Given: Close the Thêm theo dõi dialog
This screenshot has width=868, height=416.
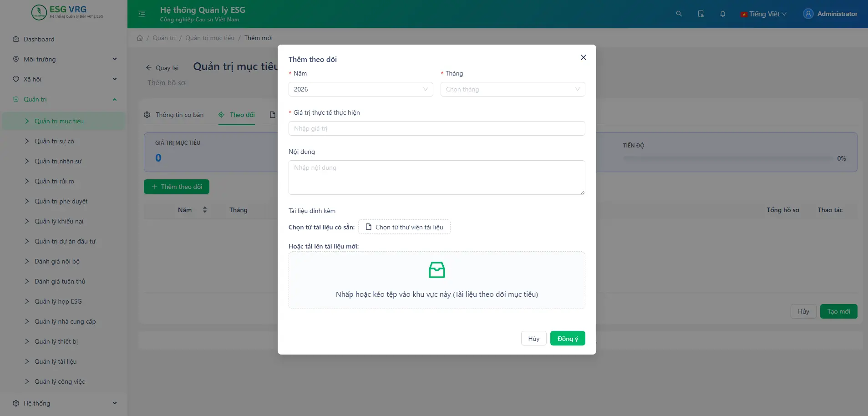Looking at the screenshot, I should coord(583,57).
